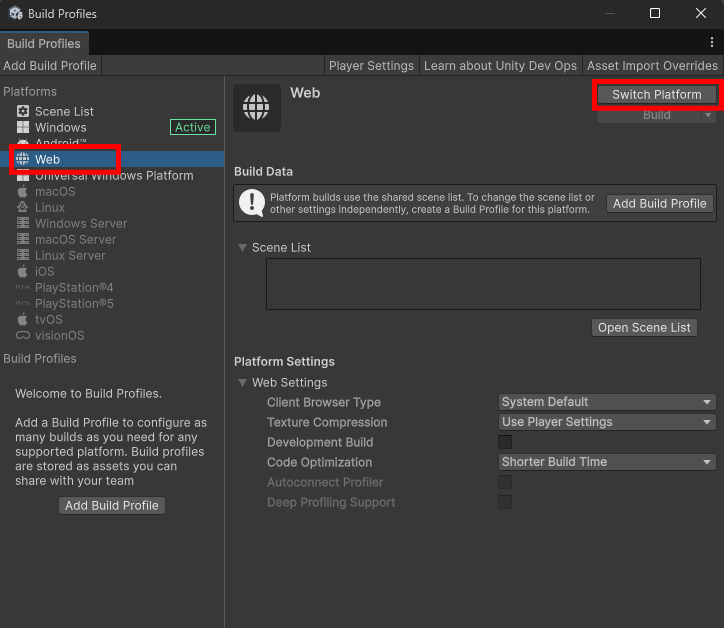Click the PlayStation®5 platform icon
Image resolution: width=724 pixels, height=628 pixels.
tap(23, 304)
